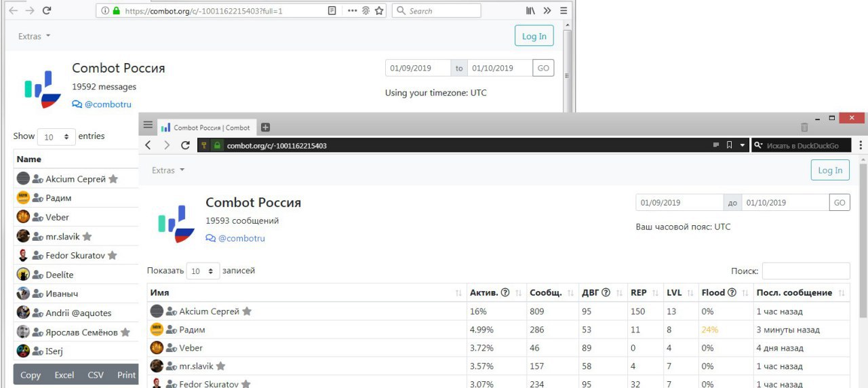Open the Firefox hamburger menu
Image resolution: width=868 pixels, height=388 pixels.
tap(564, 11)
